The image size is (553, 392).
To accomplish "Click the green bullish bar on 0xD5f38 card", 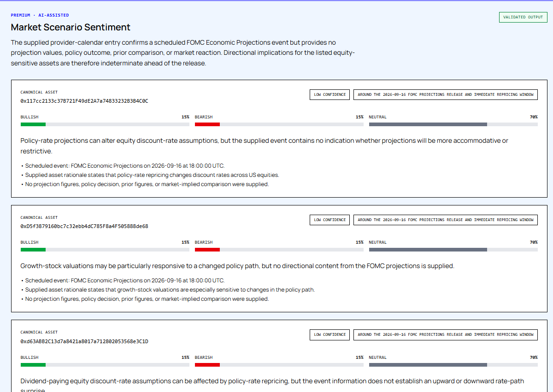I will pos(33,250).
